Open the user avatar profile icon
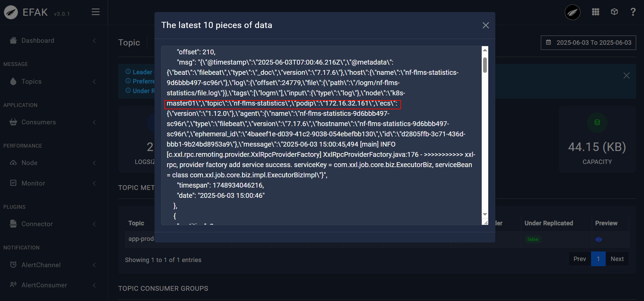The image size is (644, 301). 572,13
